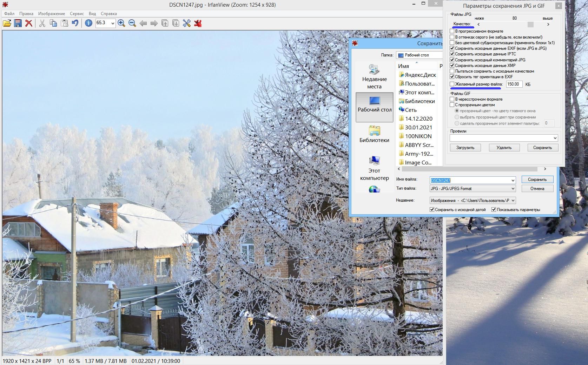
Task: Click the blue Undo arrow icon
Action: (x=75, y=23)
